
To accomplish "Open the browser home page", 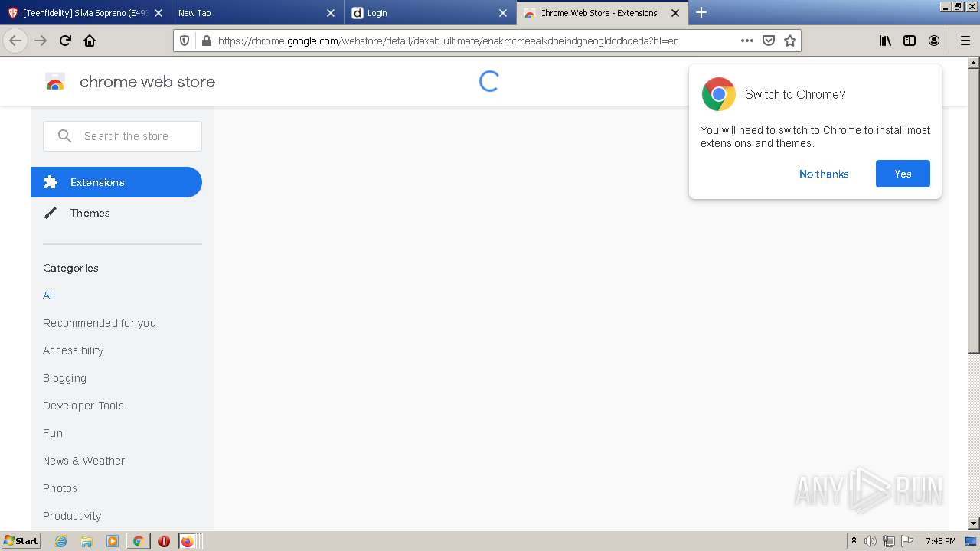I will point(90,41).
